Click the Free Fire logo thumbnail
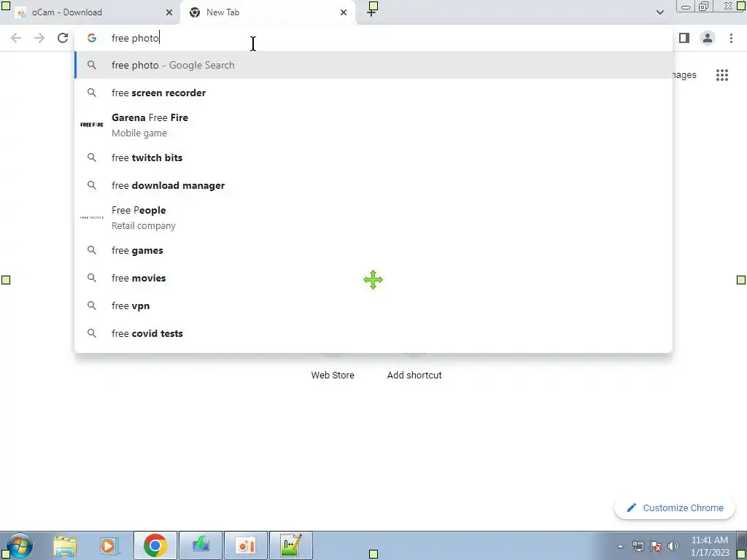The height and width of the screenshot is (560, 747). click(92, 125)
